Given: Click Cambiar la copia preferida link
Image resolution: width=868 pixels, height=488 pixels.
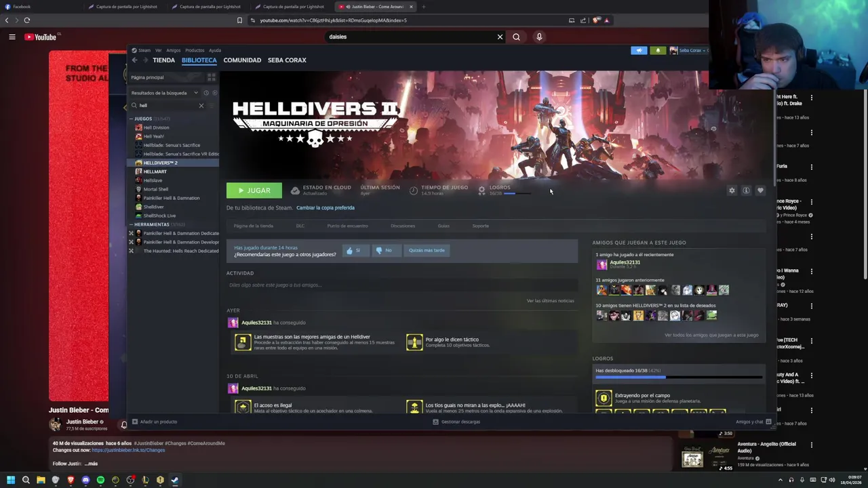Looking at the screenshot, I should [x=325, y=208].
